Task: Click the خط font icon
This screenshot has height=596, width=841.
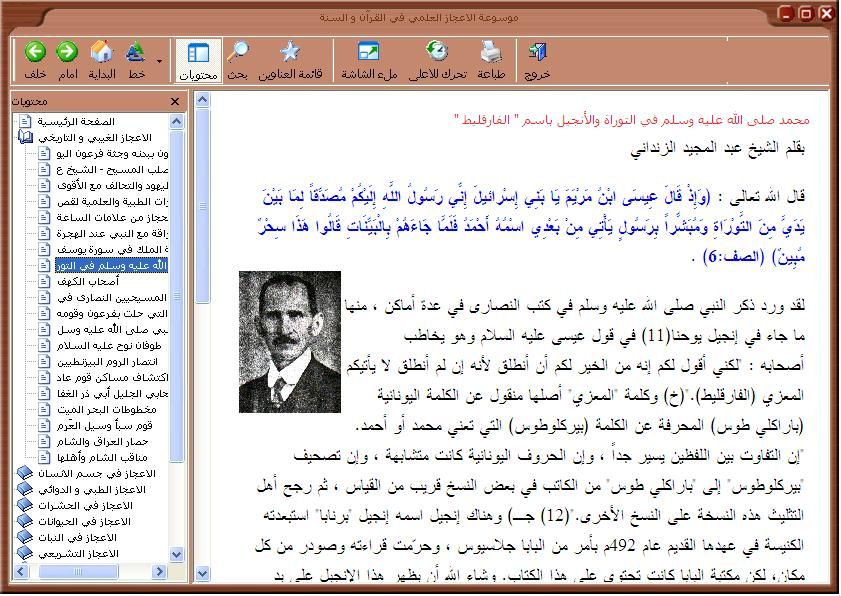Action: [x=136, y=51]
